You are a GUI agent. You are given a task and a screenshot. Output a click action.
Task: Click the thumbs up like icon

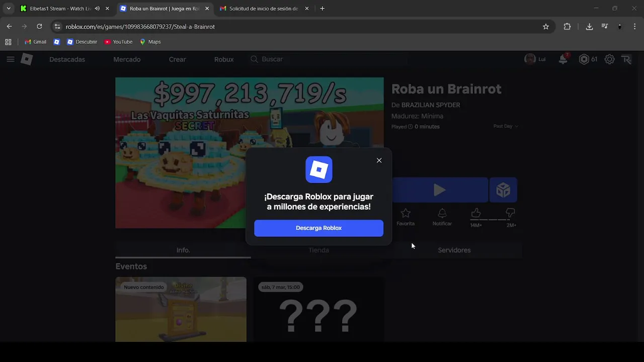coord(475,214)
